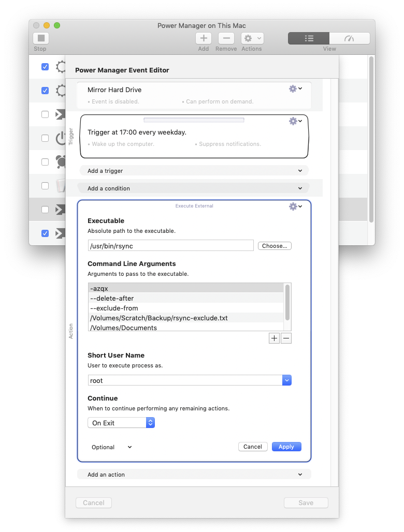Click the notepad icon in sixth event row
404x532 pixels.
click(61, 186)
